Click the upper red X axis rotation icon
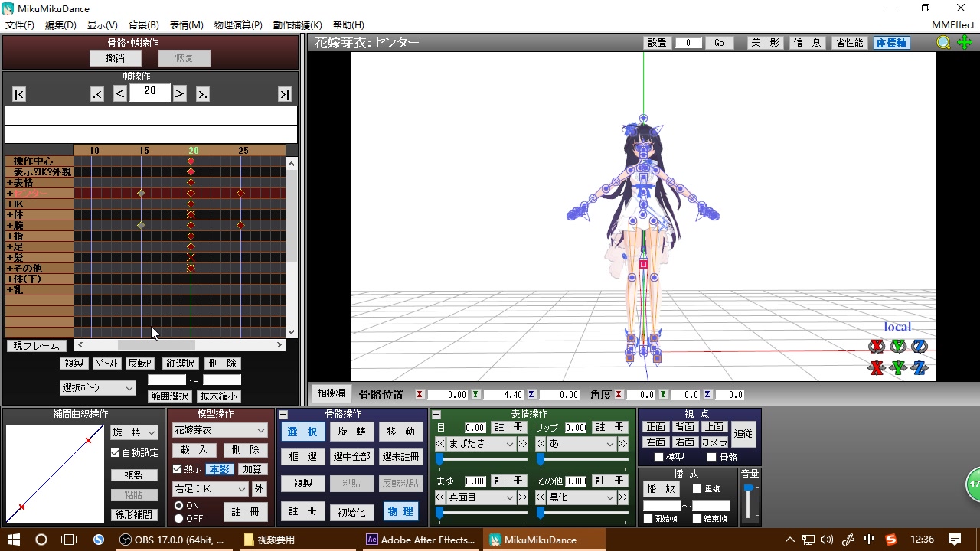Image resolution: width=980 pixels, height=551 pixels. point(877,347)
